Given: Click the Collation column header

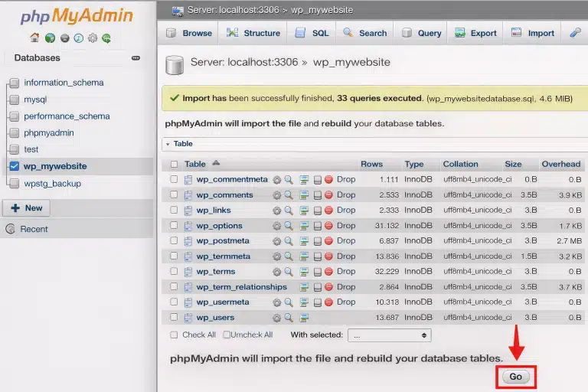Looking at the screenshot, I should click(460, 164).
